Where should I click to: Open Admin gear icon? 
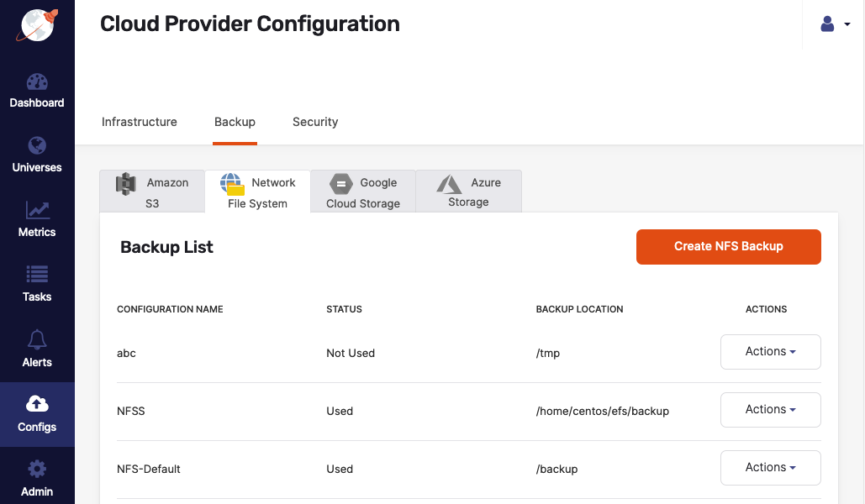point(37,469)
